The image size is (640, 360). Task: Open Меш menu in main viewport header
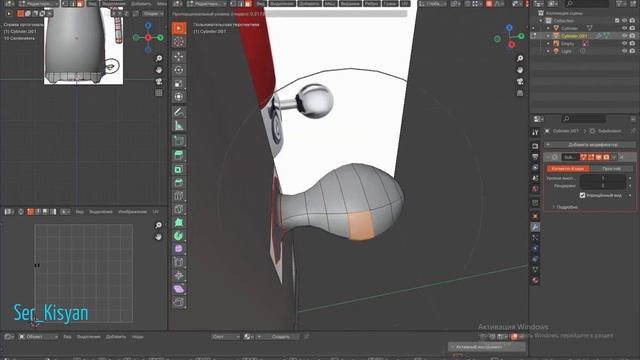pos(330,4)
